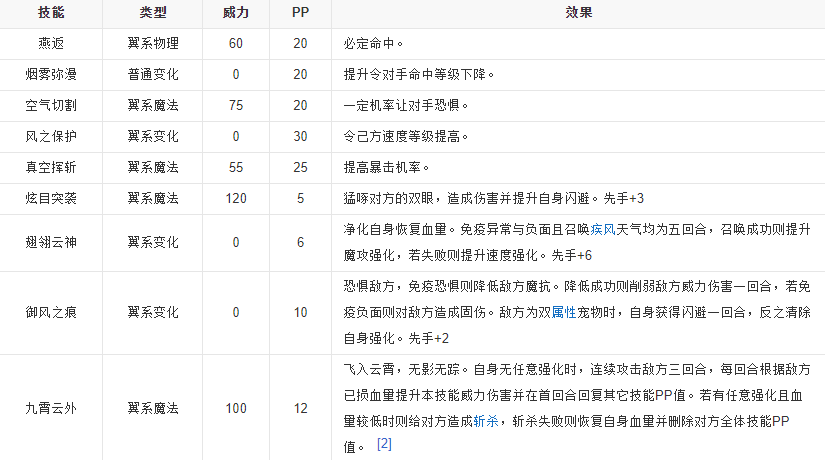Select power value 0 for 烟雾弥漫
The height and width of the screenshot is (460, 825).
236,74
